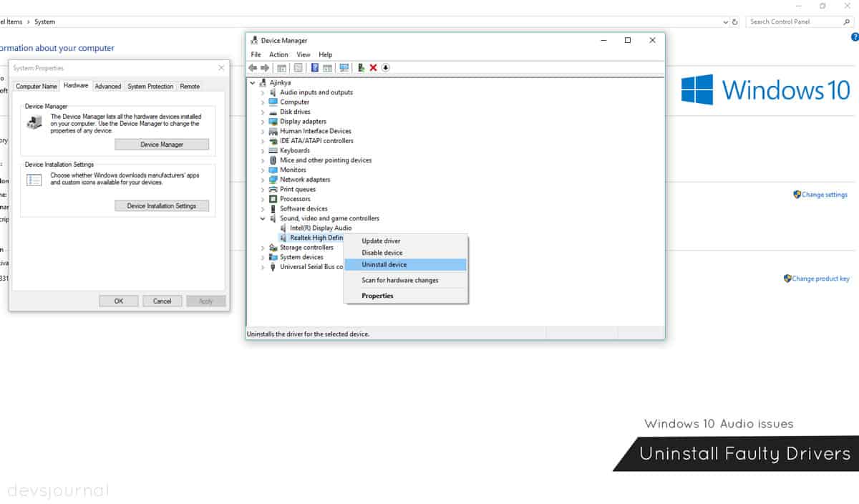Click the Network adapters category icon
This screenshot has width=859, height=504.
click(x=273, y=180)
